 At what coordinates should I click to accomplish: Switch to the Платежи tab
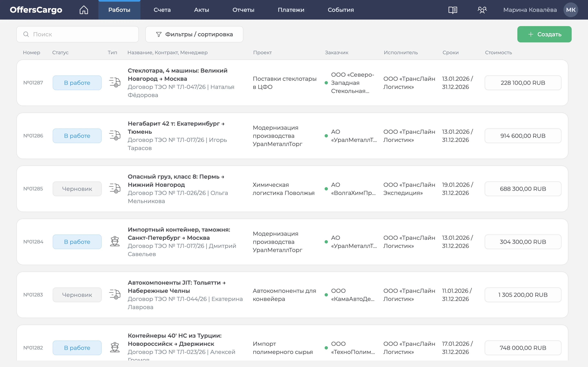(x=291, y=10)
